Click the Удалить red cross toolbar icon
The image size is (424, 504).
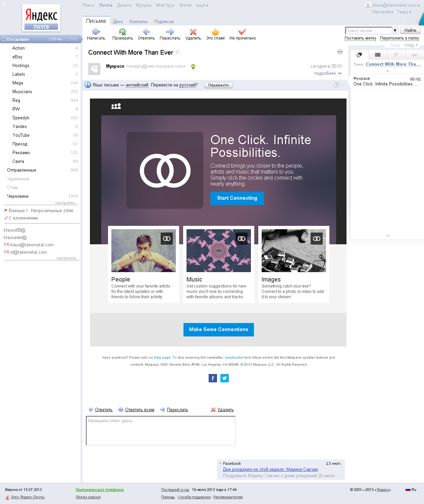[x=193, y=32]
